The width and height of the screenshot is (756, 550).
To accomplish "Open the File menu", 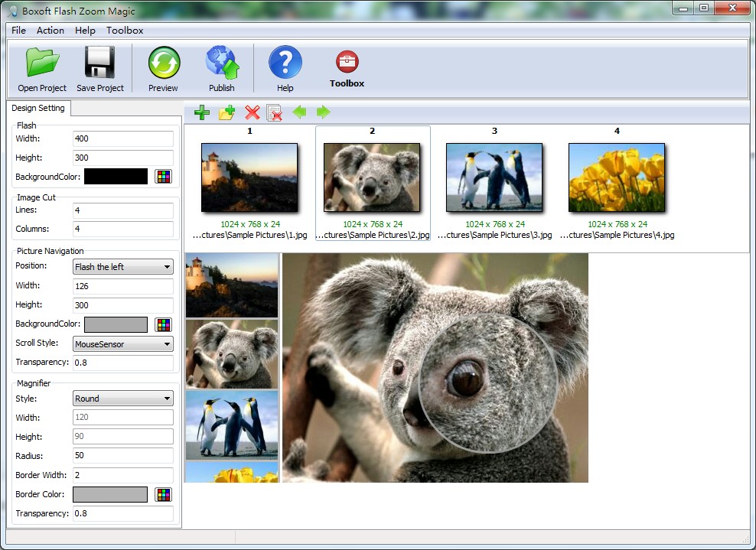I will point(18,31).
